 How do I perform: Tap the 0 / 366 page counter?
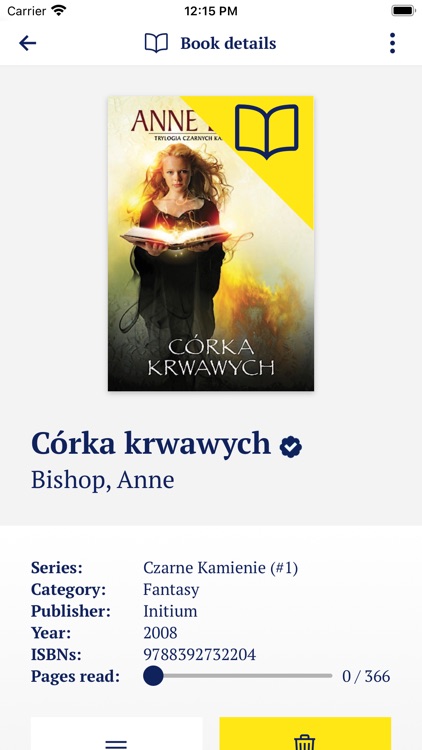tap(366, 676)
